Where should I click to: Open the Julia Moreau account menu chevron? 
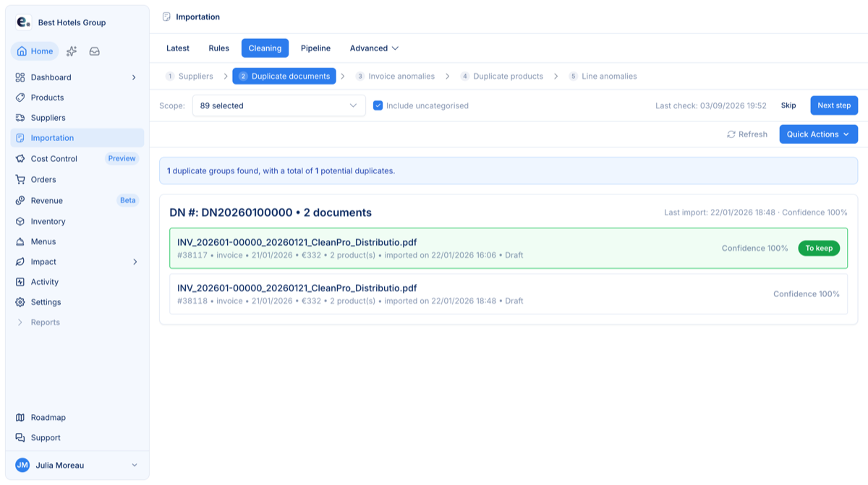pos(134,465)
